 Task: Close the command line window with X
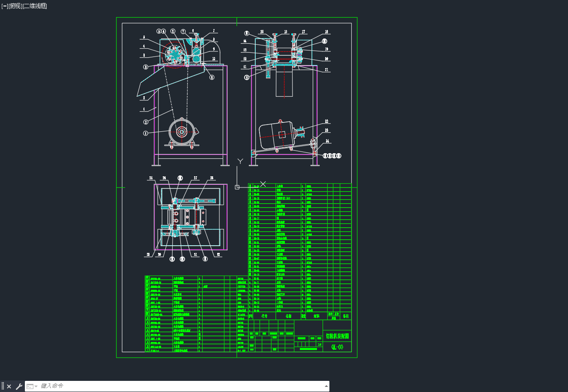tap(9, 386)
